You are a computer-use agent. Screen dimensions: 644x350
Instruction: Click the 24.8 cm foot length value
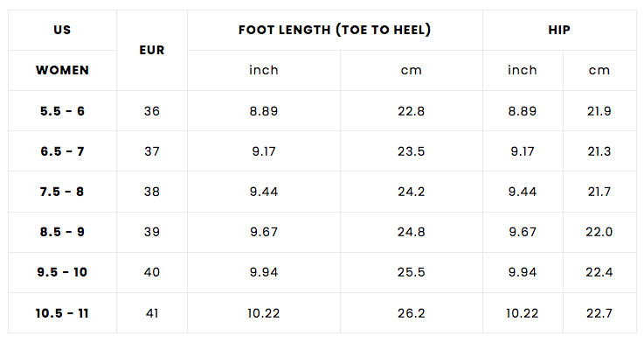point(411,232)
